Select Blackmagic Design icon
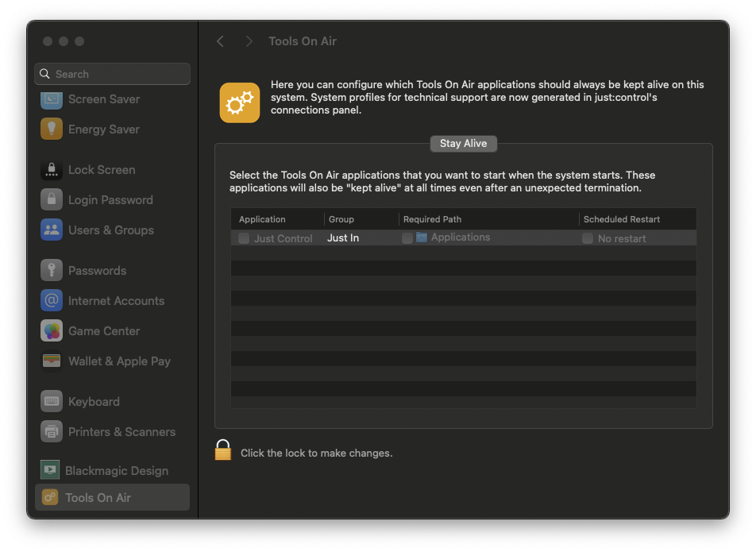 (x=50, y=470)
